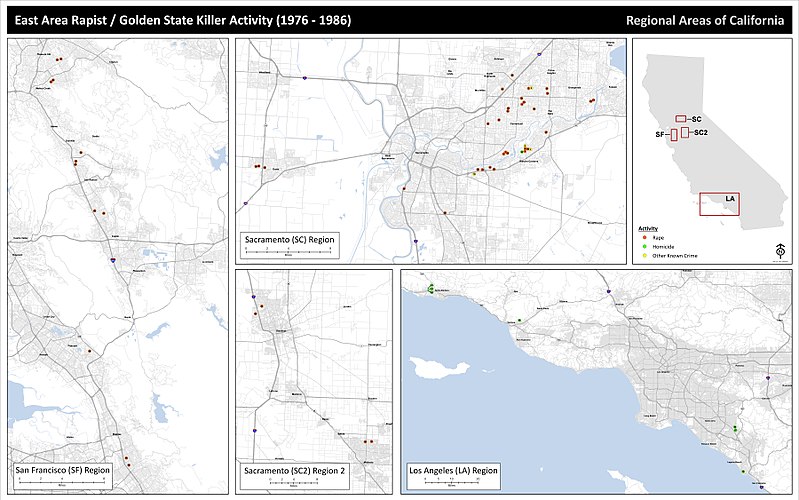Click the San Francisco (SF) Region label
This screenshot has height=500, width=799.
(62, 469)
